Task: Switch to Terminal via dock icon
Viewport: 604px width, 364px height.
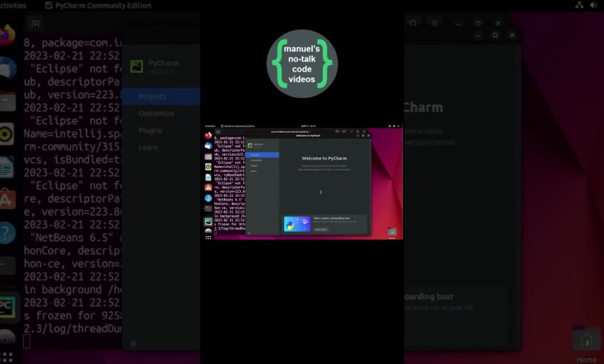Action: (208, 208)
